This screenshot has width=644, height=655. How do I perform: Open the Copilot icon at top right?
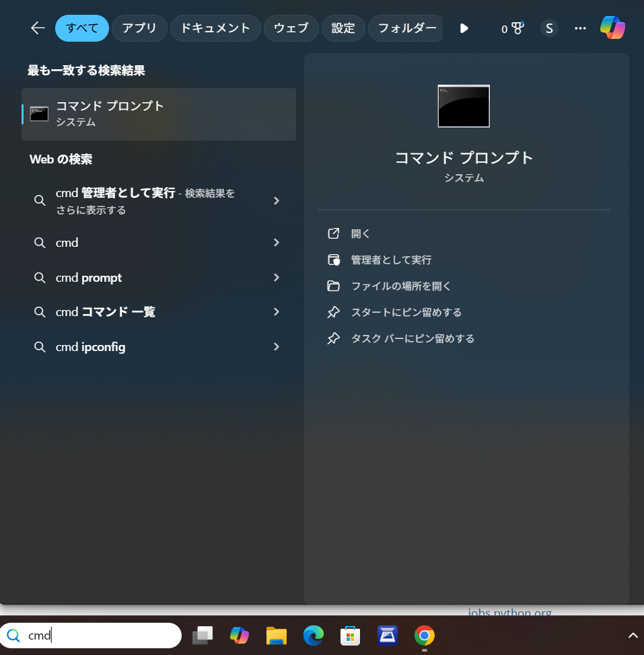point(612,28)
